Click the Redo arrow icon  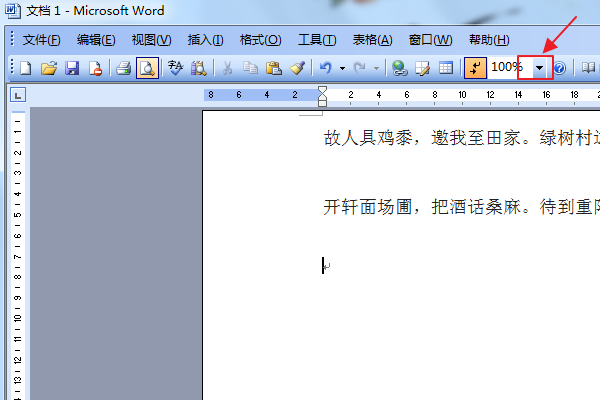point(359,68)
